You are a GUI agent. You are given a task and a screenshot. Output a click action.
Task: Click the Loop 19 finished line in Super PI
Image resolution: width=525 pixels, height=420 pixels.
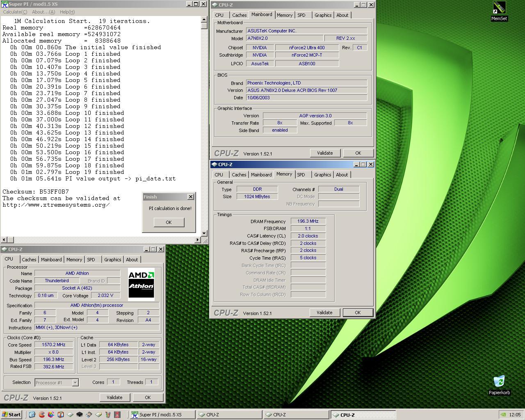click(67, 172)
